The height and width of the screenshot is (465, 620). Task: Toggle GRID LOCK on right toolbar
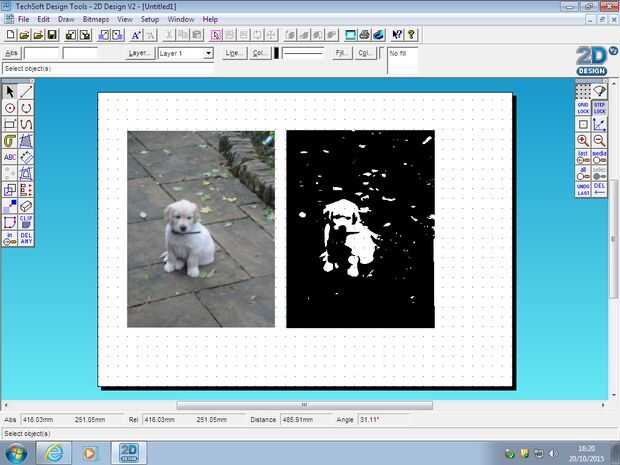click(583, 108)
